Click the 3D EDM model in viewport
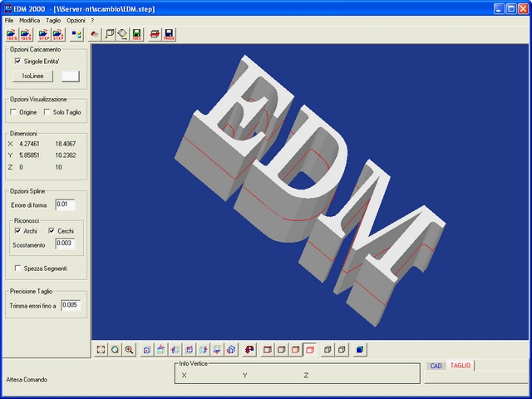532x399 pixels. tap(309, 190)
